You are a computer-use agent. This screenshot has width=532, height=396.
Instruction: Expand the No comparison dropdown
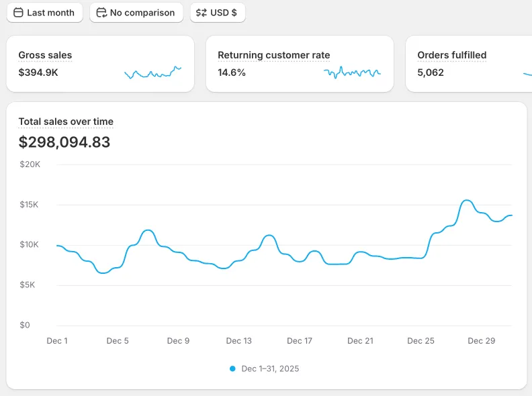pyautogui.click(x=136, y=13)
